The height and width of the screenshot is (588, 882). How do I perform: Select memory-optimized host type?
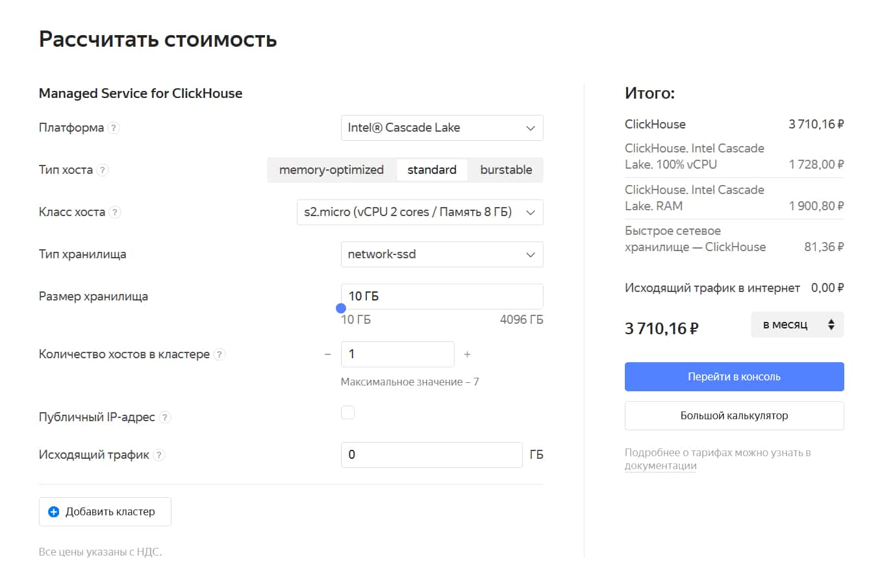click(x=331, y=170)
